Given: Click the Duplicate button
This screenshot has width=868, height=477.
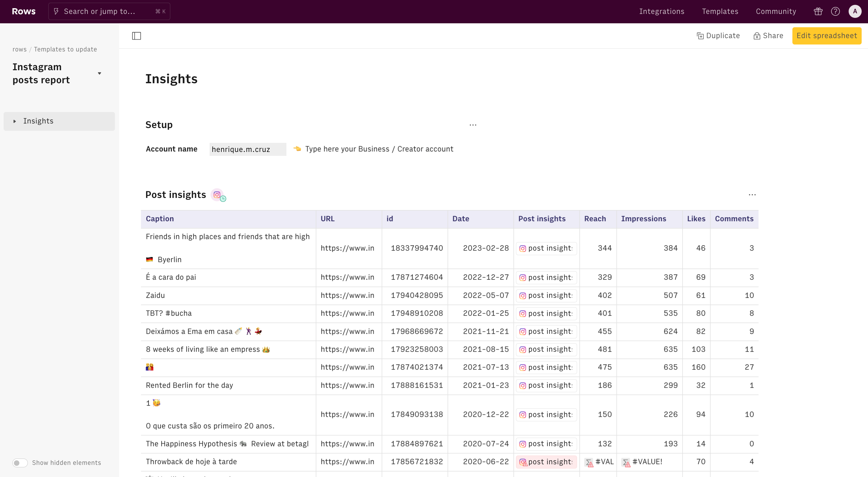Looking at the screenshot, I should 718,36.
